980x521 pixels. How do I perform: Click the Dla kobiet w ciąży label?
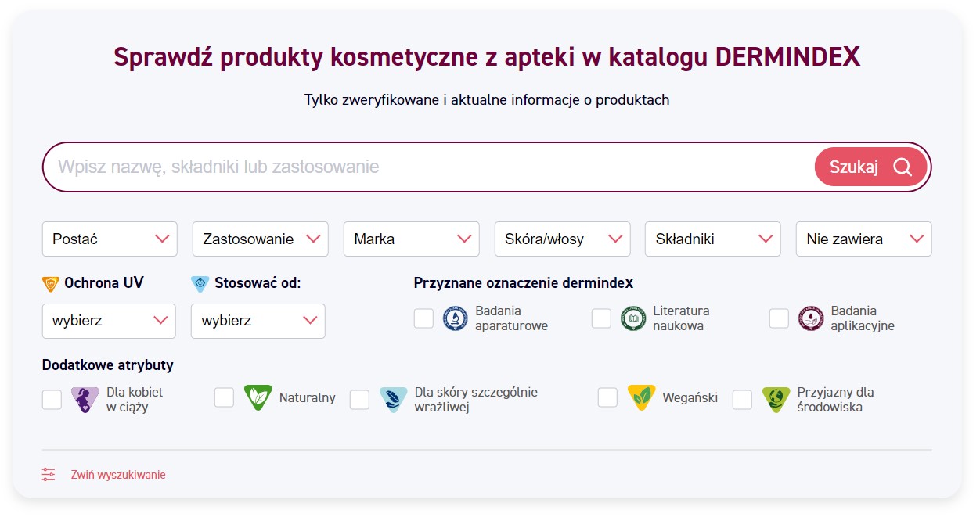(x=135, y=400)
